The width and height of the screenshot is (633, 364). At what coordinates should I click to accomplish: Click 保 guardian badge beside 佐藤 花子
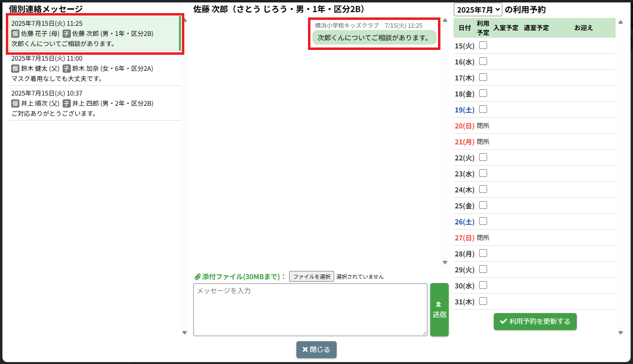pos(15,34)
